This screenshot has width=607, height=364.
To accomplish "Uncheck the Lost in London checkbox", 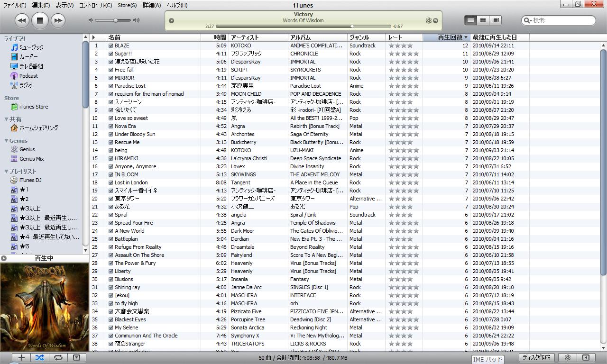I will pyautogui.click(x=110, y=183).
